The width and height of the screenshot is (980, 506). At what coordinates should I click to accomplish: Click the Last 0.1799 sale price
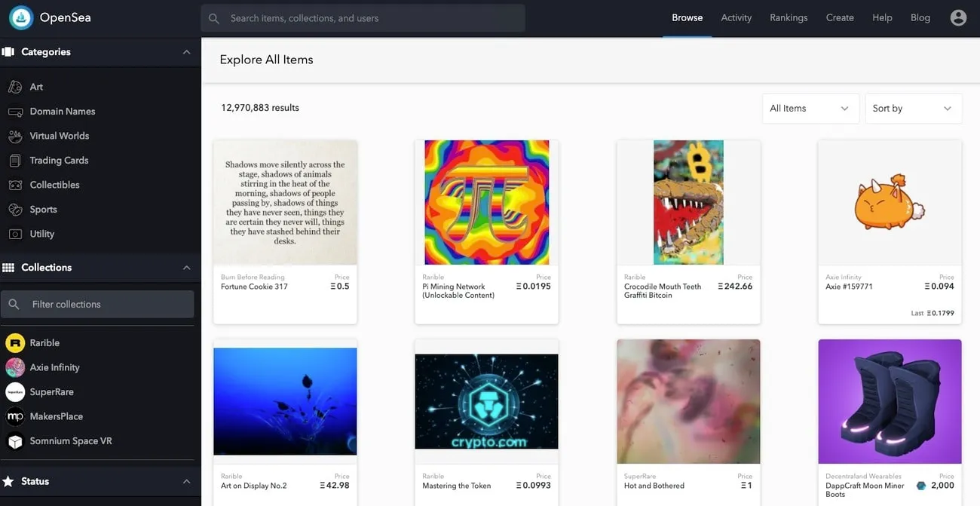pos(933,313)
